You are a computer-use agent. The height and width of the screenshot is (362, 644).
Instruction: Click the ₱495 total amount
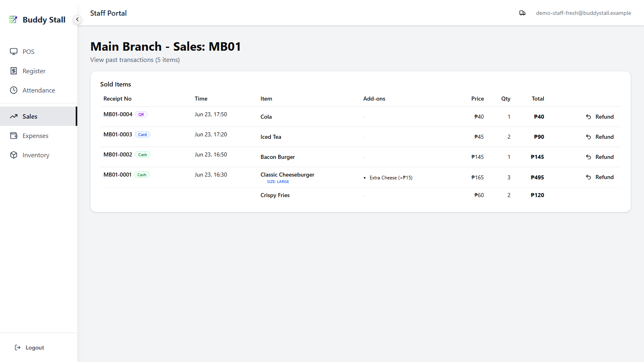537,177
